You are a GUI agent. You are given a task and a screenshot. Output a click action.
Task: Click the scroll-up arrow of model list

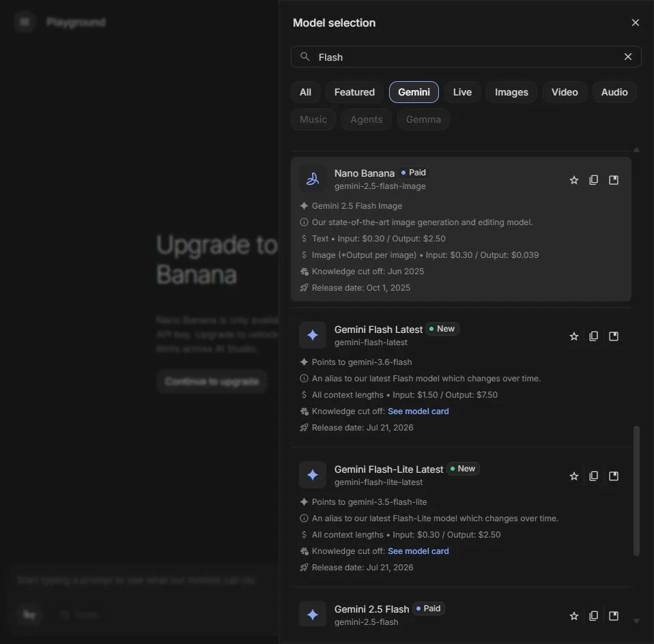(x=636, y=150)
